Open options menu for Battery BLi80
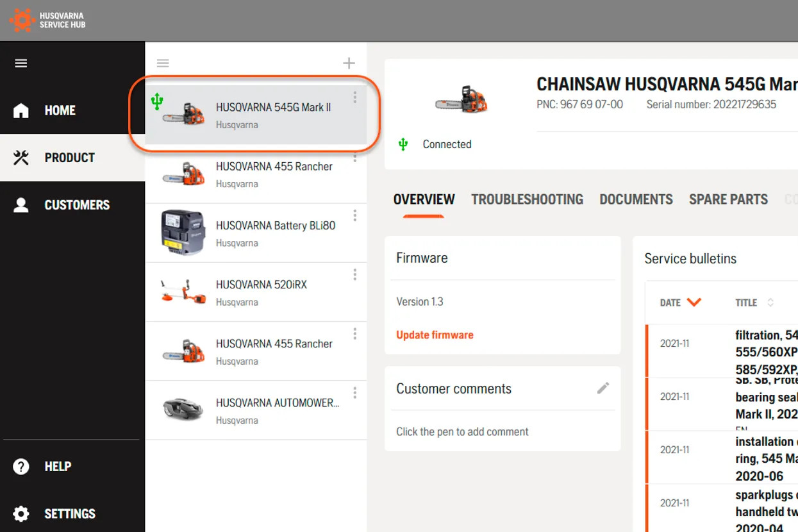Viewport: 798px width, 532px height. point(354,215)
